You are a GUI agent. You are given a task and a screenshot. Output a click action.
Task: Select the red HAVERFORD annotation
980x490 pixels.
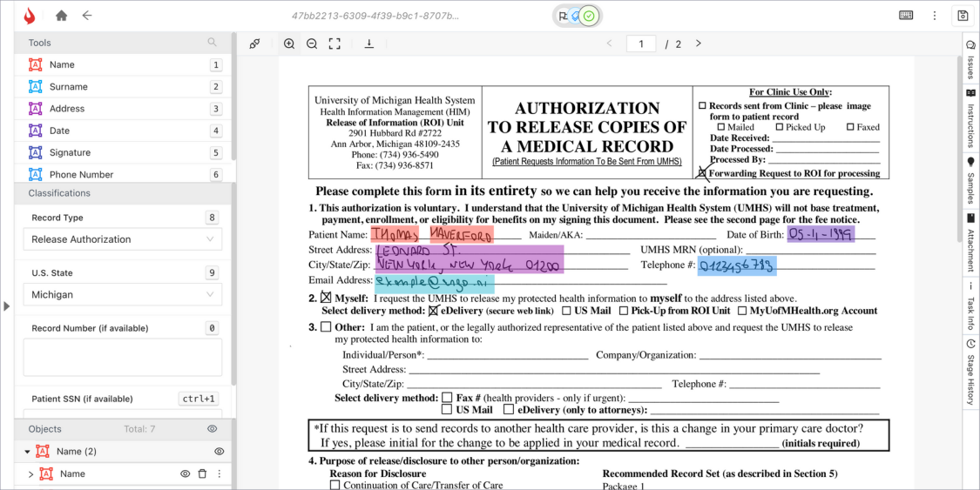462,234
